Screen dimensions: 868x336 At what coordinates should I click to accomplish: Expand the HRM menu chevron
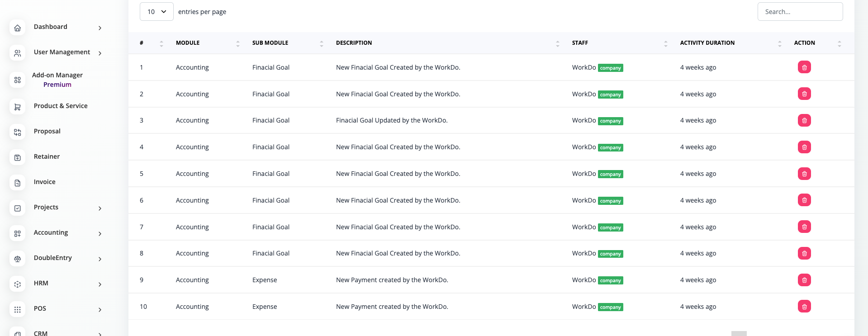click(x=100, y=284)
